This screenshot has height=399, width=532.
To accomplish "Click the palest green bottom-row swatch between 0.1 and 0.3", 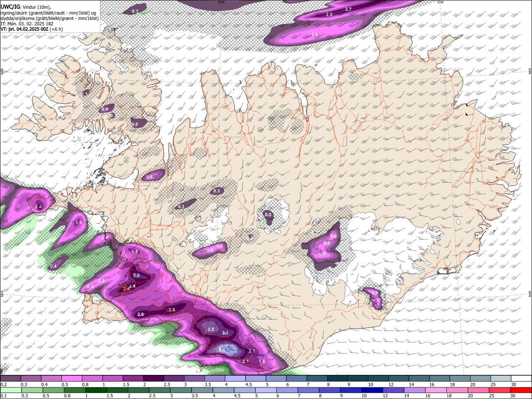I will point(11,390).
